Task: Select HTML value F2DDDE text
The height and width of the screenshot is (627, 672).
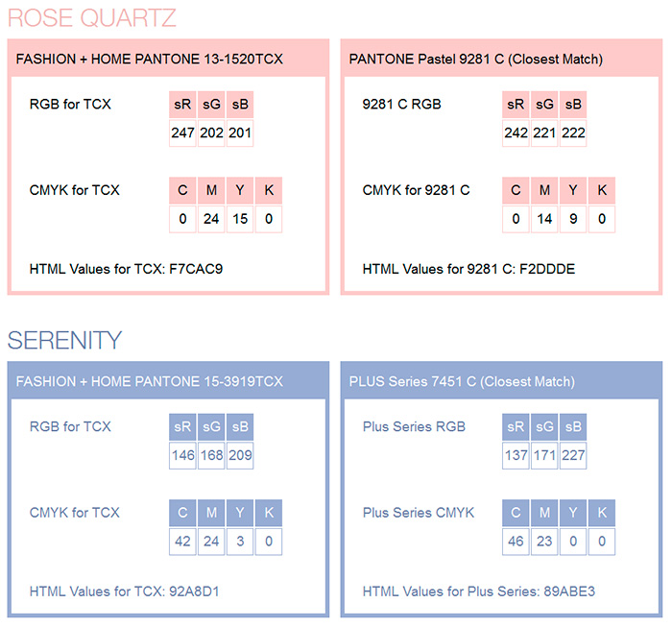Action: [x=547, y=269]
